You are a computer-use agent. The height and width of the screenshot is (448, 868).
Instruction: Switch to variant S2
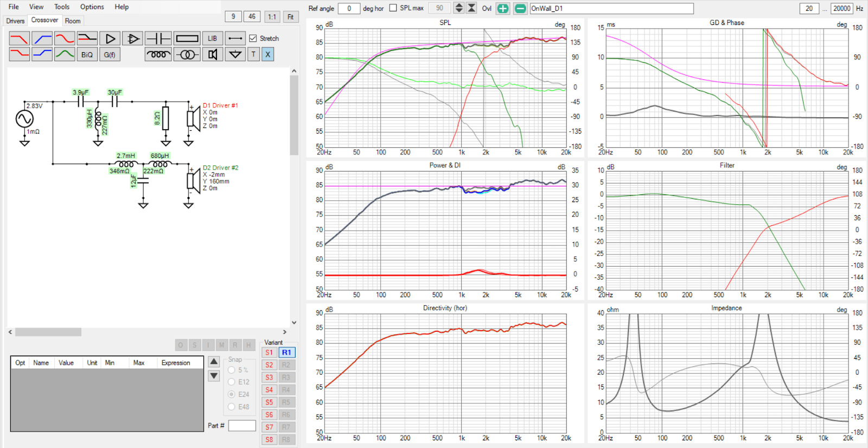(269, 365)
